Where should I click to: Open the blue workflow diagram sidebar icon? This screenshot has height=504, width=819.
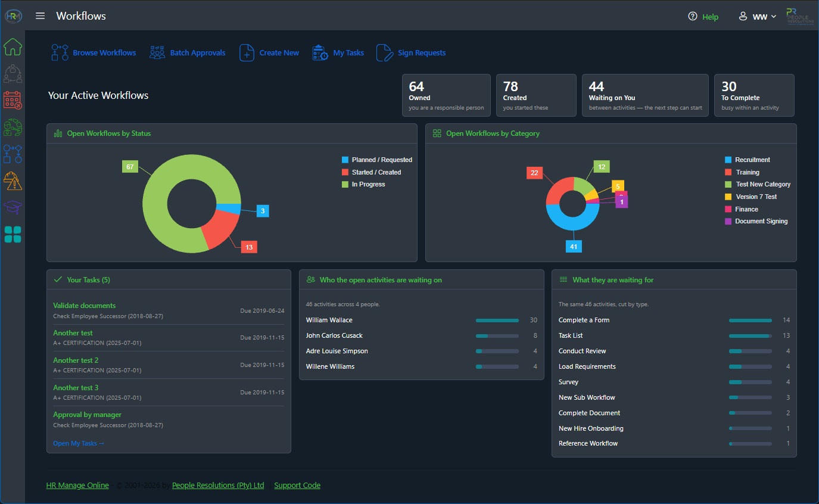13,154
